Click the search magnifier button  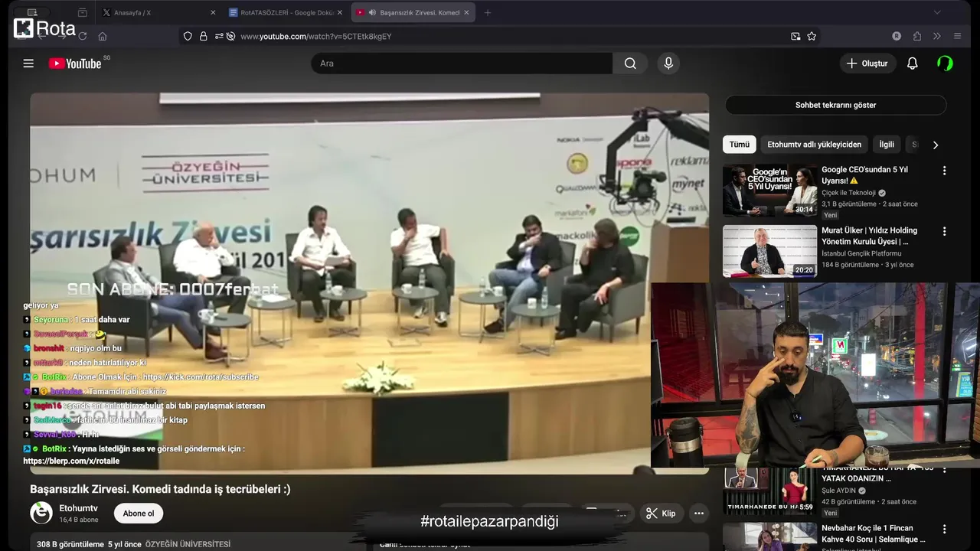[630, 64]
